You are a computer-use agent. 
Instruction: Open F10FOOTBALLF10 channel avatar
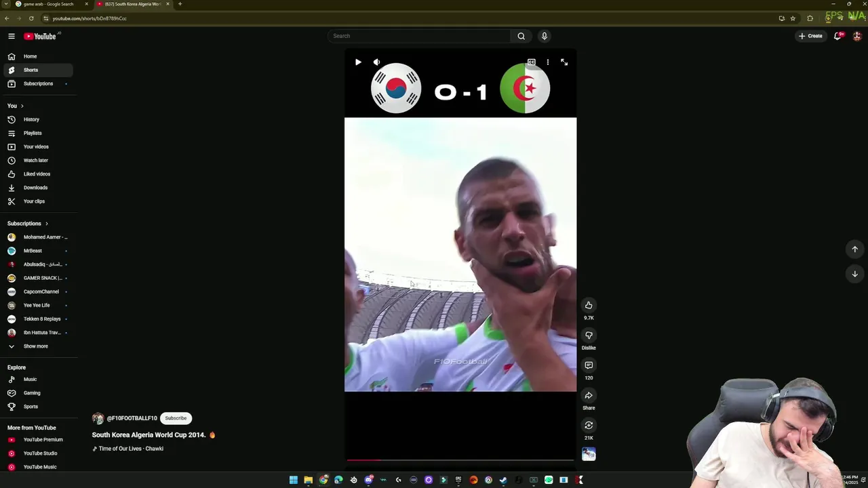[98, 419]
